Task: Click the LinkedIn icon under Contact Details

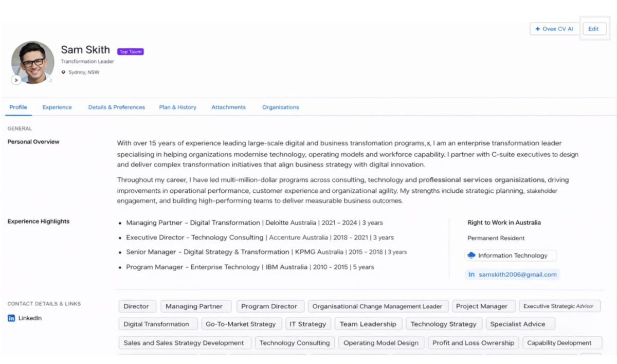Action: pos(11,318)
